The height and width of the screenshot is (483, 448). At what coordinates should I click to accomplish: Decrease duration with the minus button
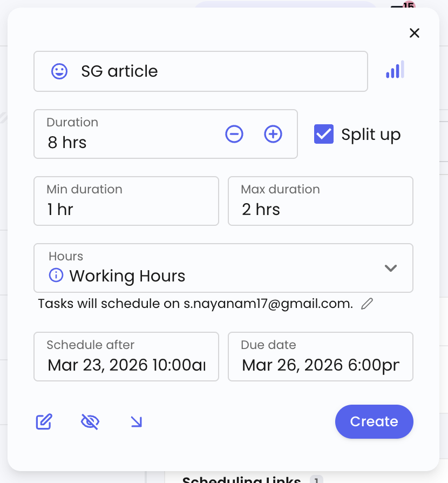tap(234, 134)
